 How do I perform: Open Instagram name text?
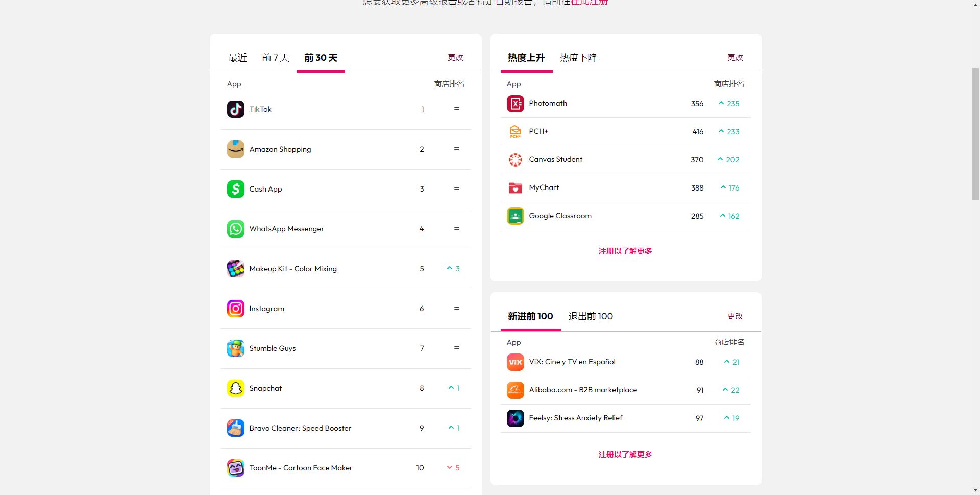coord(266,309)
